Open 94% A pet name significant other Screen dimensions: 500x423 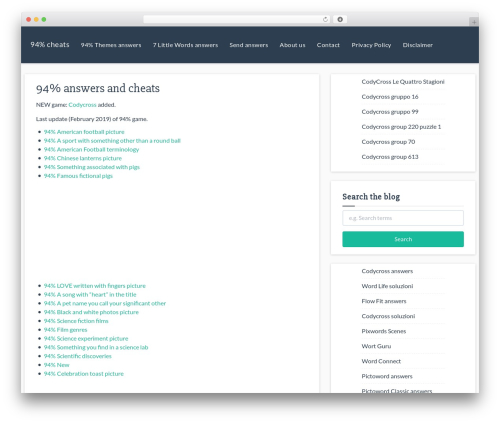pyautogui.click(x=105, y=303)
